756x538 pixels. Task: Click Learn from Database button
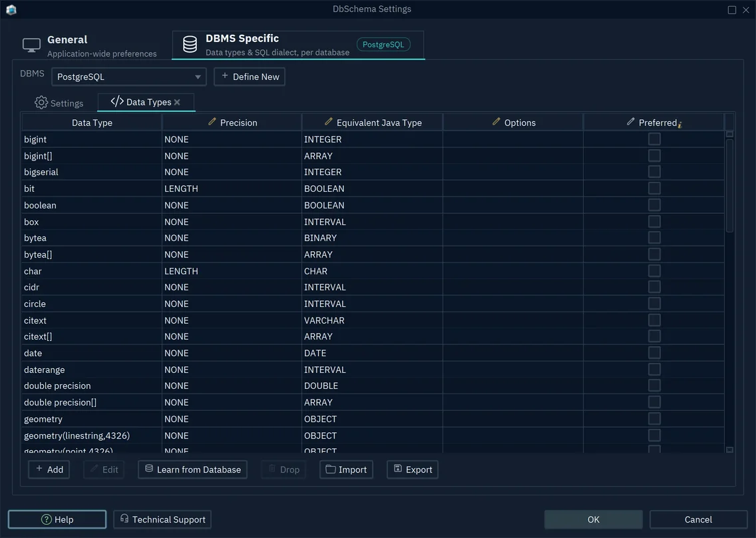[192, 469]
